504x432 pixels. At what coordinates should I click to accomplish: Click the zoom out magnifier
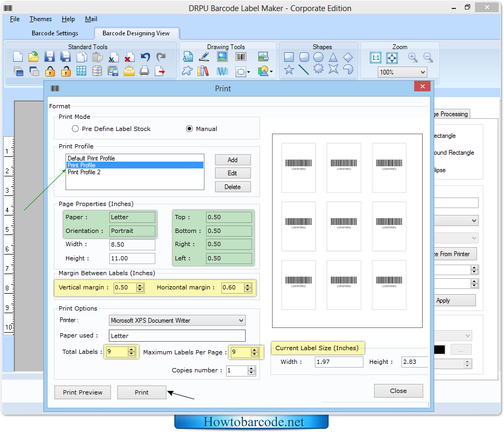[428, 58]
